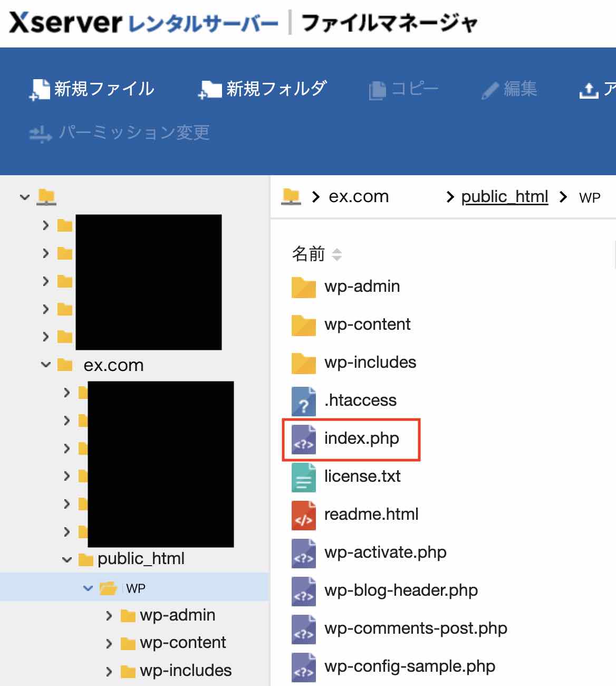Screen dimensions: 616x686
Task: Select the index.php file name
Action: [x=362, y=439]
